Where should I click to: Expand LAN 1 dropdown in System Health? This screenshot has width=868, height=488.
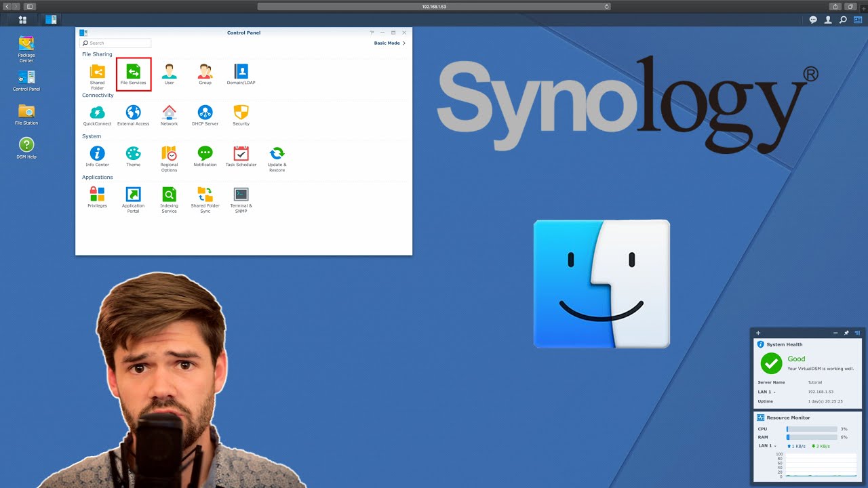pyautogui.click(x=766, y=392)
